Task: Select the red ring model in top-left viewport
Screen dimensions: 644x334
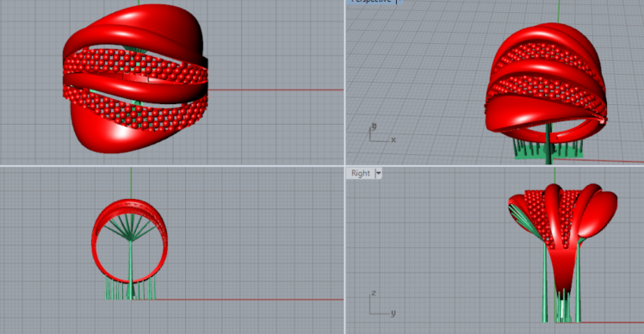Action: pos(135,79)
